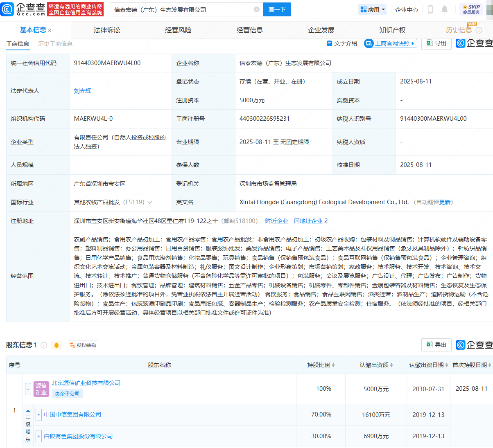Switch to 知识产权 tab
The width and height of the screenshot is (493, 448).
392,30
